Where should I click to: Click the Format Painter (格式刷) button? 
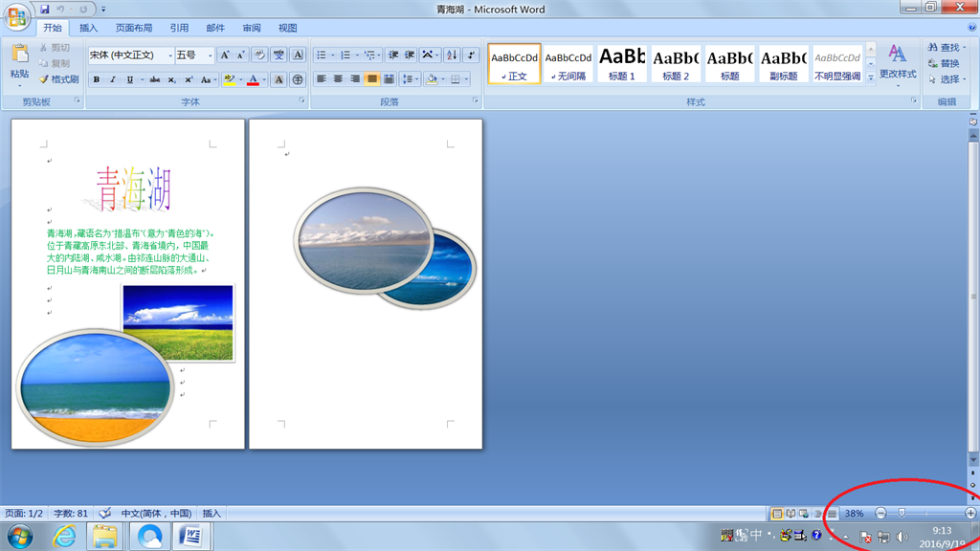tap(59, 79)
